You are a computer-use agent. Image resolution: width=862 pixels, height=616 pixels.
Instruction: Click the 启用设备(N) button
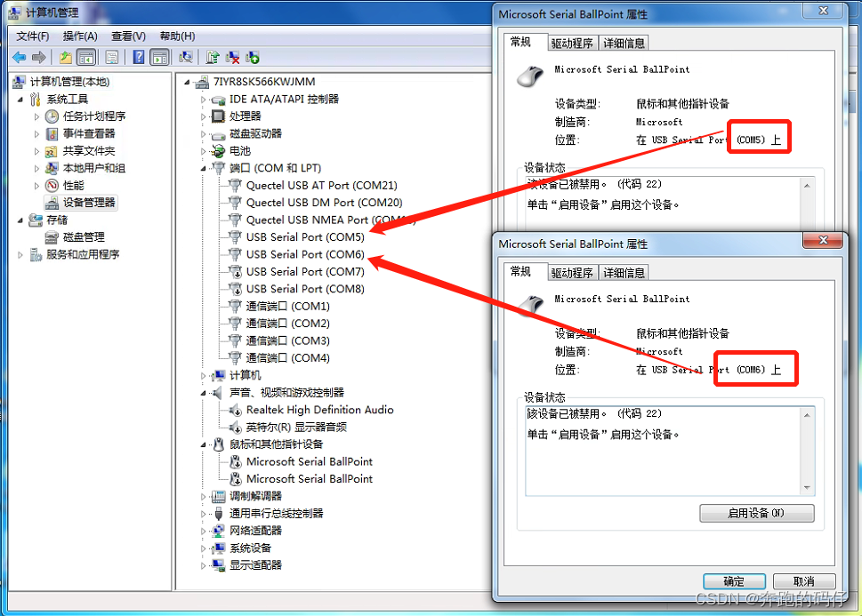pos(756,513)
